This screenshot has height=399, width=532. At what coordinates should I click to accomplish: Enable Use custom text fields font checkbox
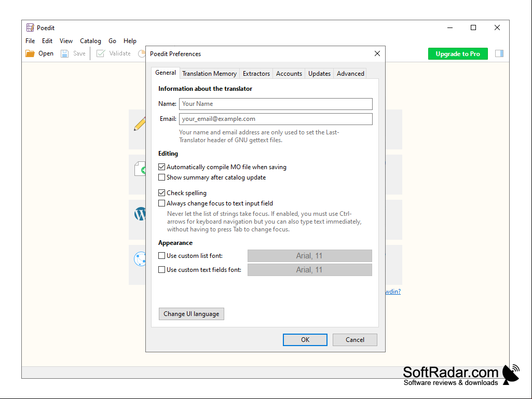[x=162, y=270]
